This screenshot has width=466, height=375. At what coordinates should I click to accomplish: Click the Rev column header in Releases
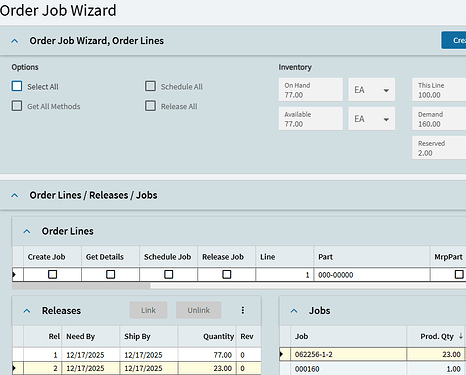(248, 336)
